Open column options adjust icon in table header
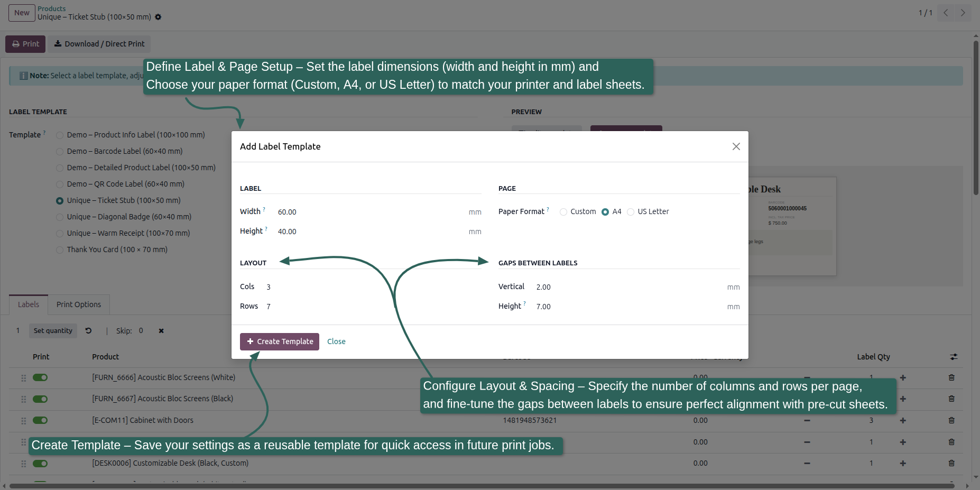Screen dimensions: 980x490 [x=954, y=357]
